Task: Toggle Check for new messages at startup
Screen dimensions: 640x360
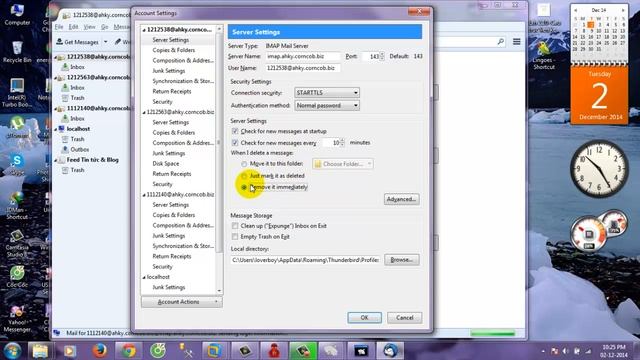Action: point(235,131)
